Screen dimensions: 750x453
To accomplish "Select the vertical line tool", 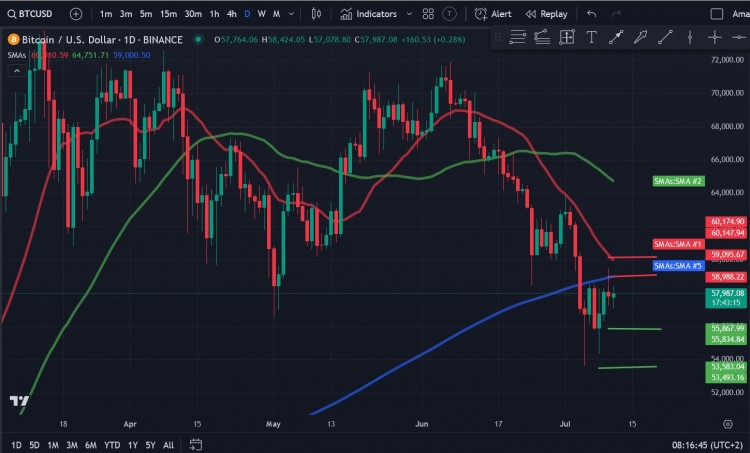I will (690, 37).
